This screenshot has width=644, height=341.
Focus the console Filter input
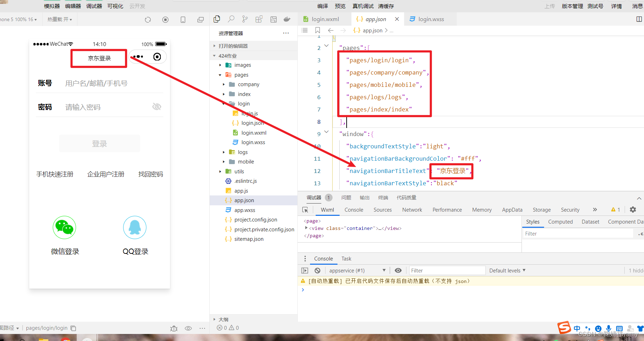coord(448,270)
